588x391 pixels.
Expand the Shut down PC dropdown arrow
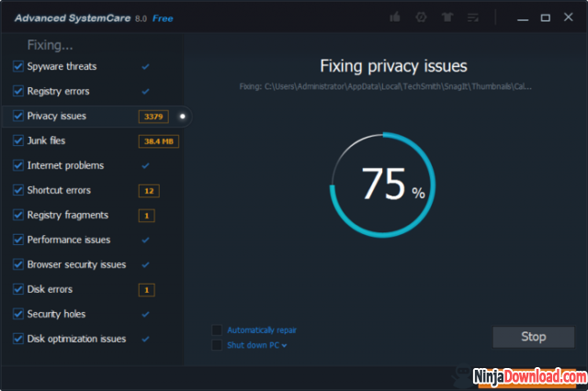284,346
